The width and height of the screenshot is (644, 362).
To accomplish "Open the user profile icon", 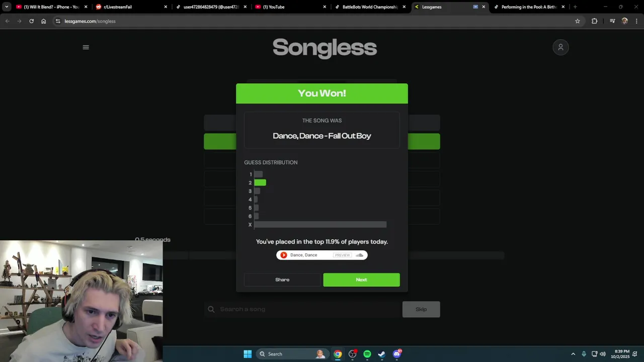I will pos(560,47).
